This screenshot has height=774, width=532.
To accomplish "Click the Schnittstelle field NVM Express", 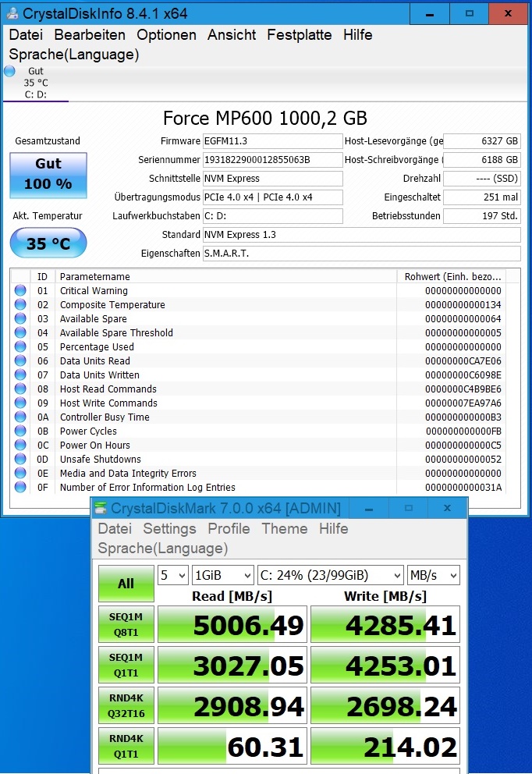I will [x=273, y=179].
